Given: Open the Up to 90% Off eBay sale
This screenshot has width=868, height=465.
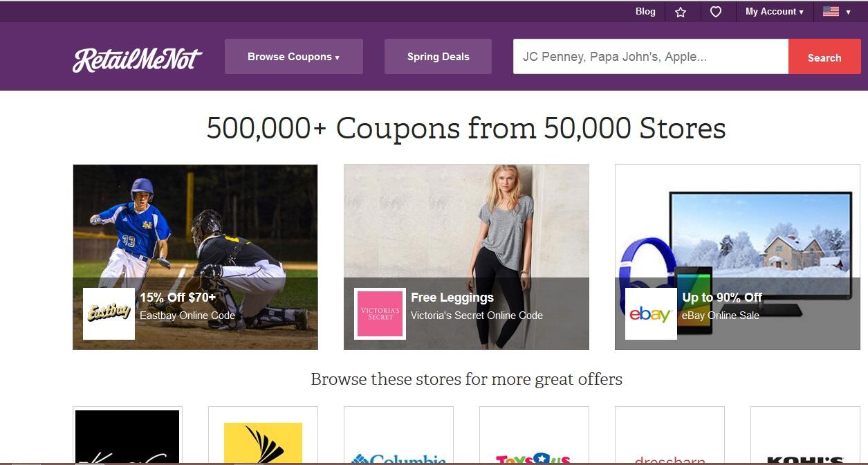Looking at the screenshot, I should tap(722, 298).
